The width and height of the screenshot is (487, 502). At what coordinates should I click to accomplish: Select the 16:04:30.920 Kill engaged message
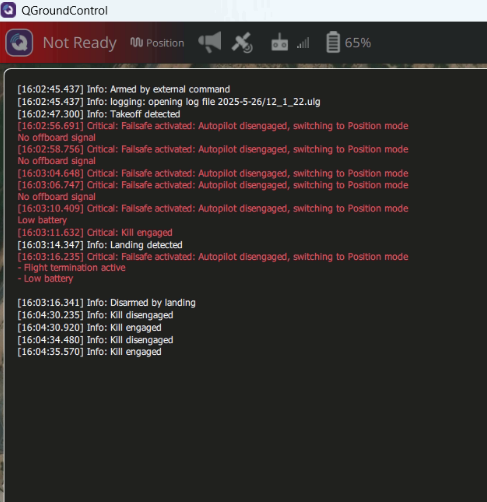(89, 328)
